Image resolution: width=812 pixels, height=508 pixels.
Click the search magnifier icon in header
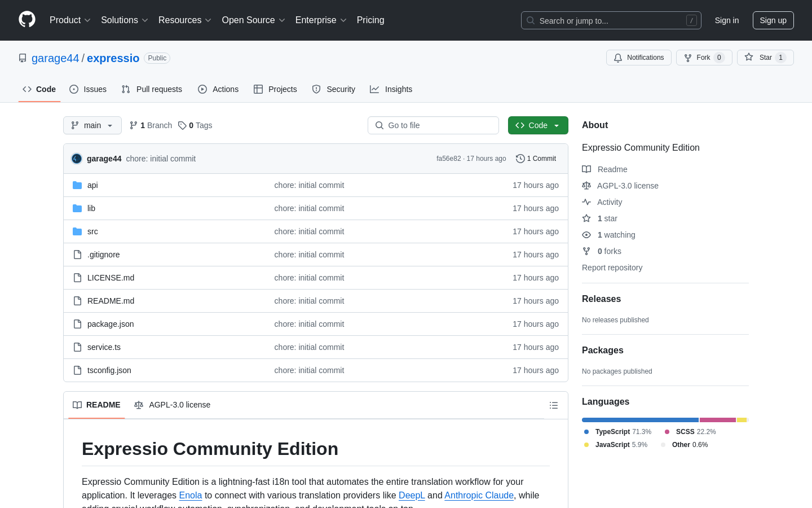pyautogui.click(x=531, y=20)
